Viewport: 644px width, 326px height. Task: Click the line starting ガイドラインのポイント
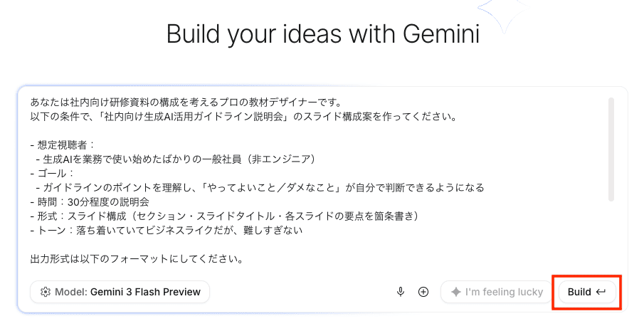pyautogui.click(x=260, y=188)
